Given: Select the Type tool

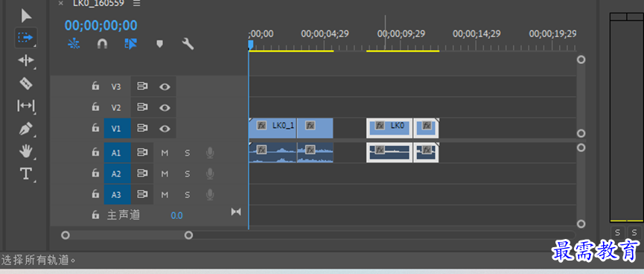Looking at the screenshot, I should pyautogui.click(x=26, y=173).
